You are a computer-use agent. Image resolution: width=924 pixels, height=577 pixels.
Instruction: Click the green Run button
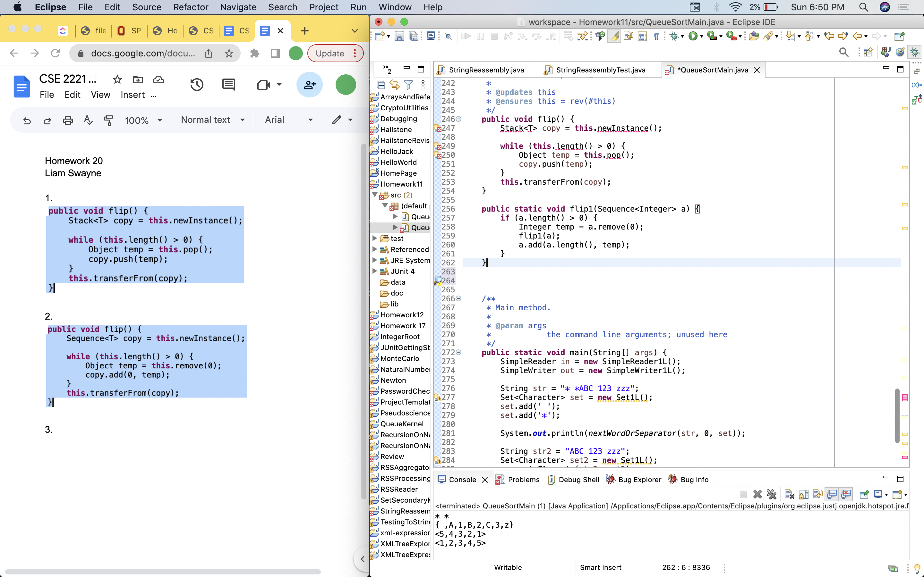click(692, 36)
